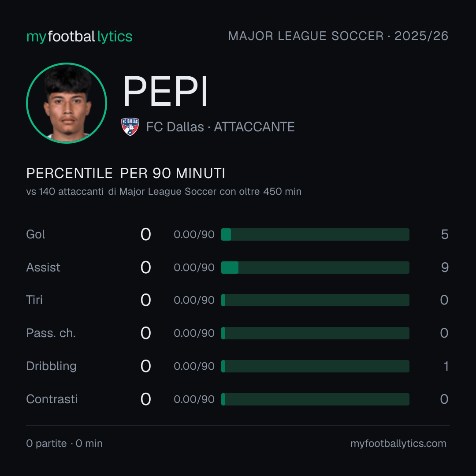Select the Assist stat label
The height and width of the screenshot is (476, 476).
(43, 268)
